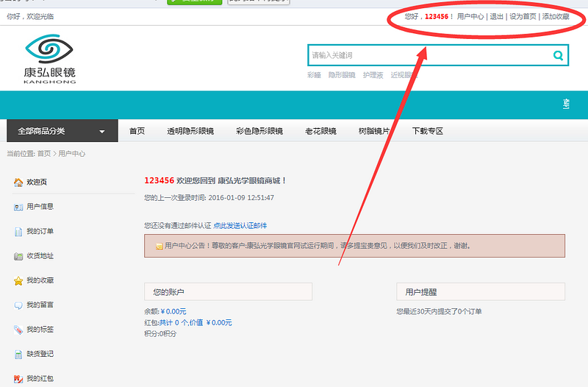Click the star icon beside 我的收藏
The width and height of the screenshot is (588, 387).
[18, 281]
